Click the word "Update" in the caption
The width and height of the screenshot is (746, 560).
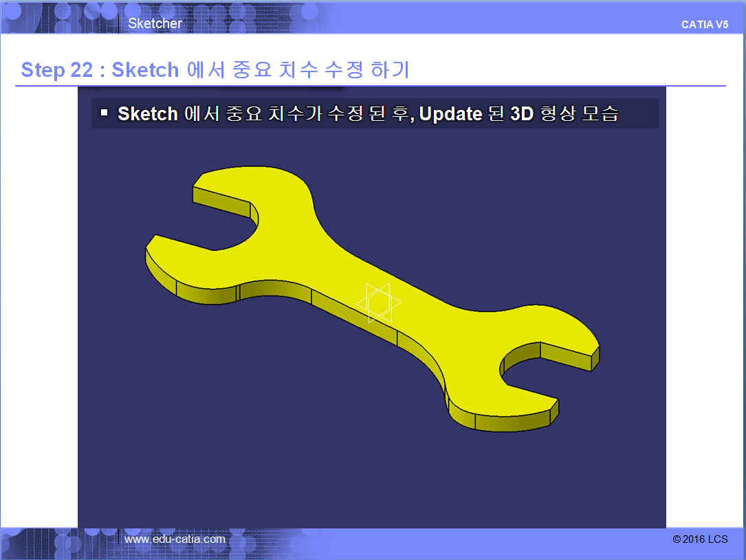[450, 114]
